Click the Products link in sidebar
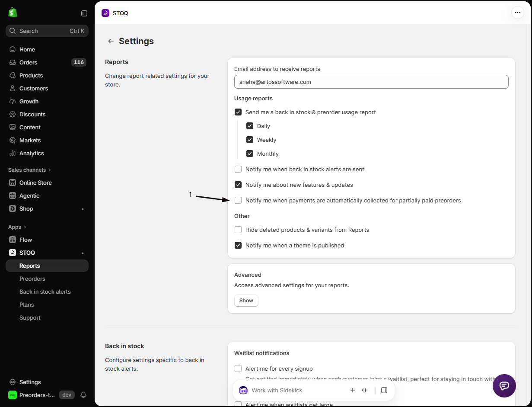Viewport: 532px width, 407px height. click(31, 75)
